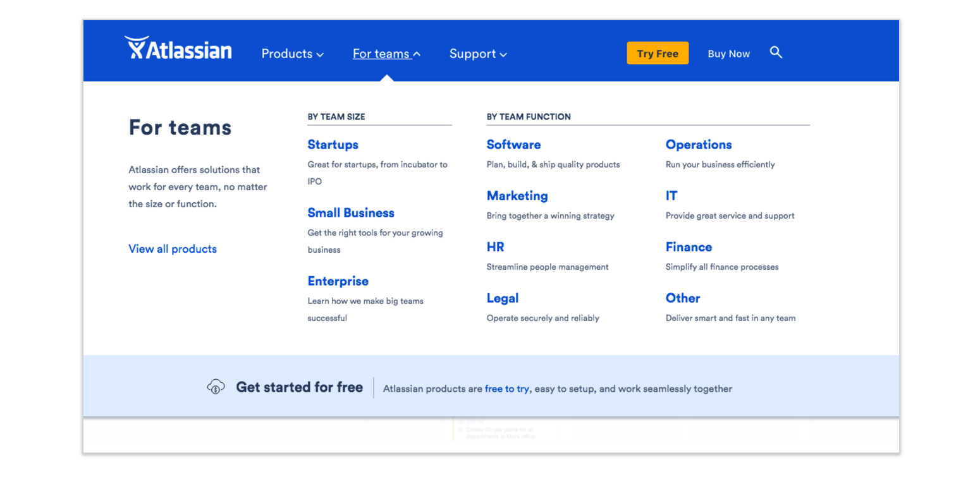Open the Startups team page
Screen dimensions: 980x479
(x=333, y=145)
